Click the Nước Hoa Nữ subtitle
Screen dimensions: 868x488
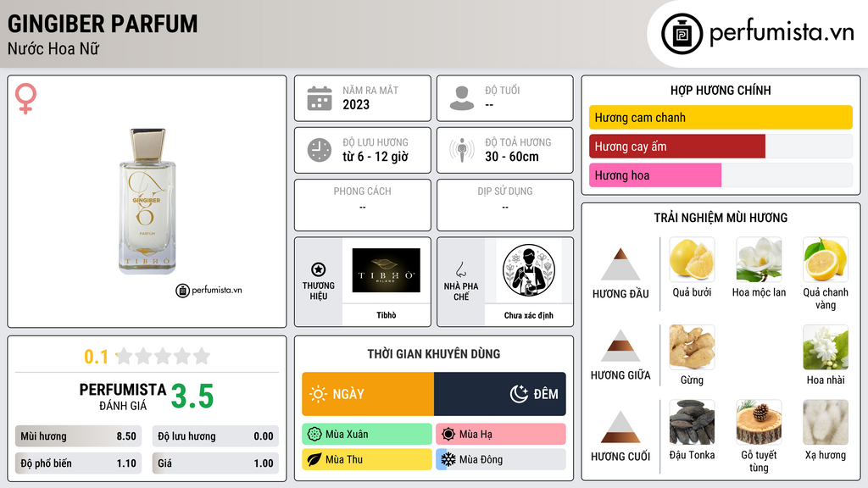coord(53,49)
